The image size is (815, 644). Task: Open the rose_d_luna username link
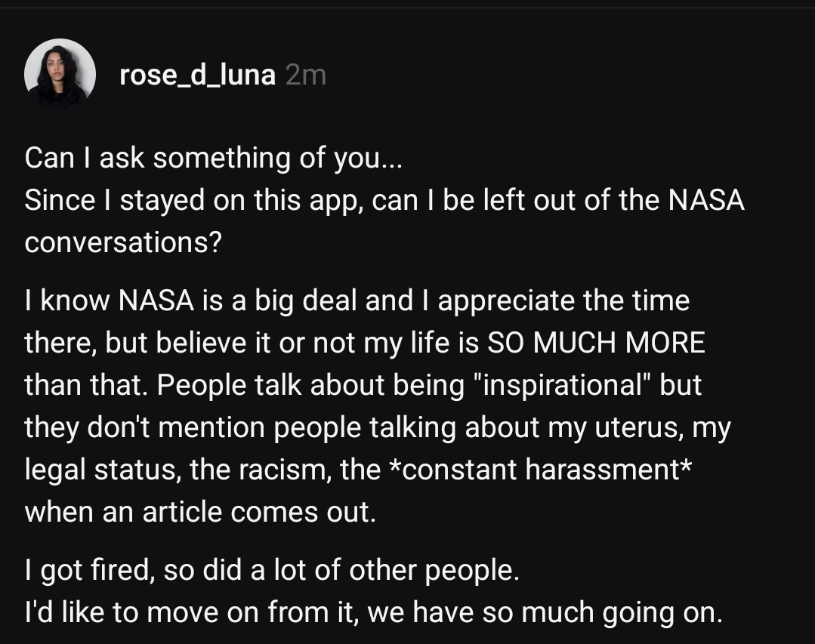(197, 75)
